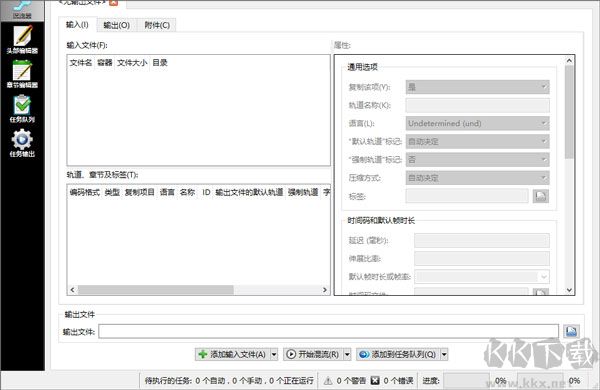Open the 默认帧时长或帧率 combo box
This screenshot has width=600, height=390.
pyautogui.click(x=482, y=276)
